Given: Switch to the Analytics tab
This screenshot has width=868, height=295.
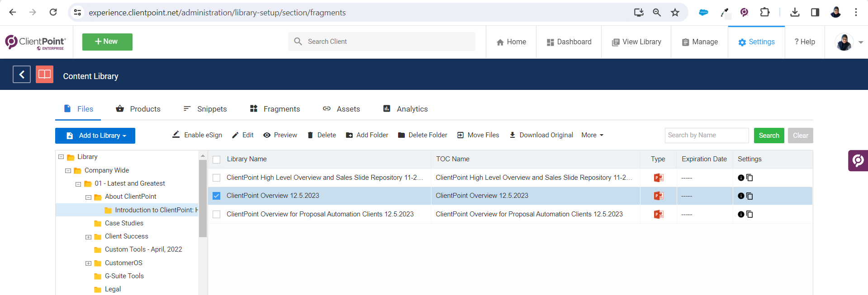Looking at the screenshot, I should (405, 109).
